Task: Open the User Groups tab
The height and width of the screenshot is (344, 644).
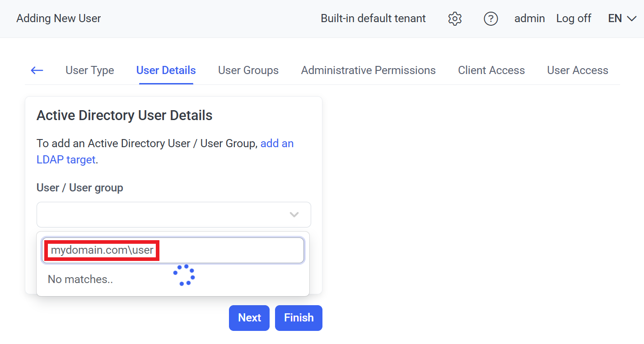Action: pyautogui.click(x=248, y=70)
